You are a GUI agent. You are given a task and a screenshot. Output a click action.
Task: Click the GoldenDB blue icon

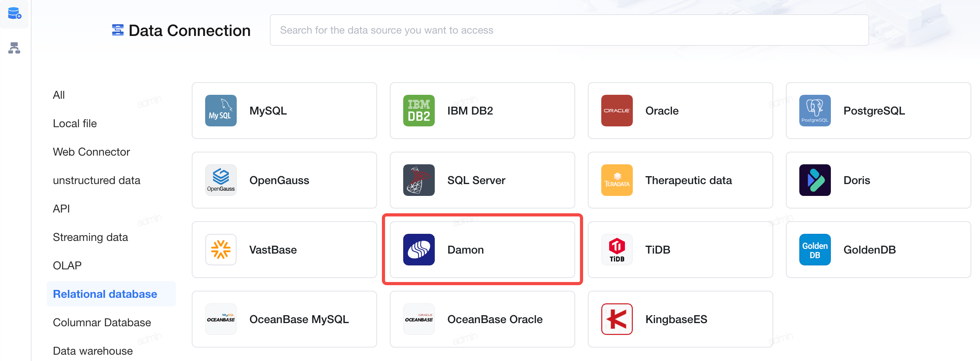click(x=815, y=250)
